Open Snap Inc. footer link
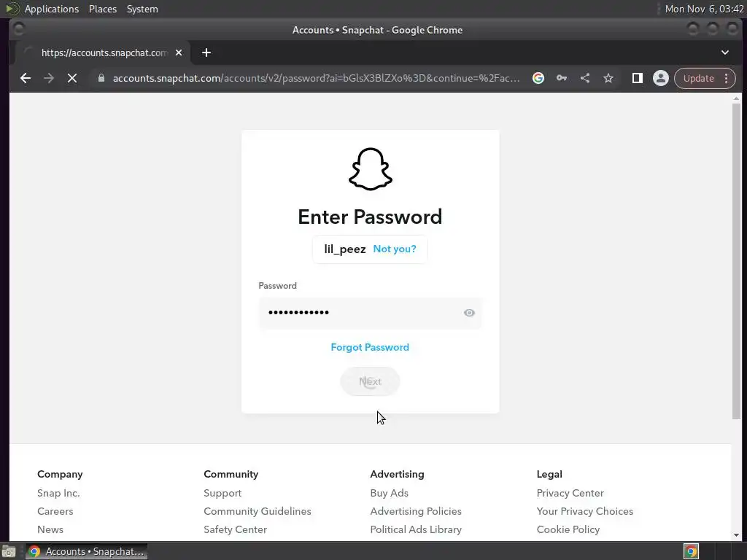This screenshot has width=747, height=560. (x=58, y=494)
